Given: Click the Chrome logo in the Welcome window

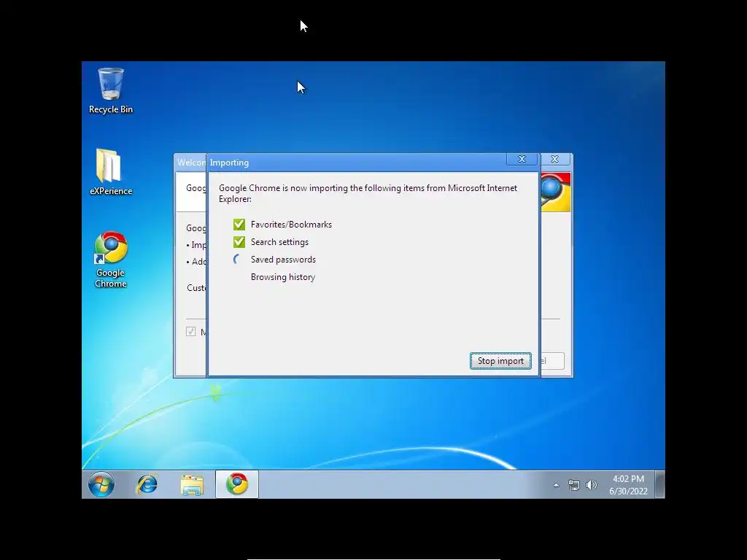Looking at the screenshot, I should pos(555,192).
